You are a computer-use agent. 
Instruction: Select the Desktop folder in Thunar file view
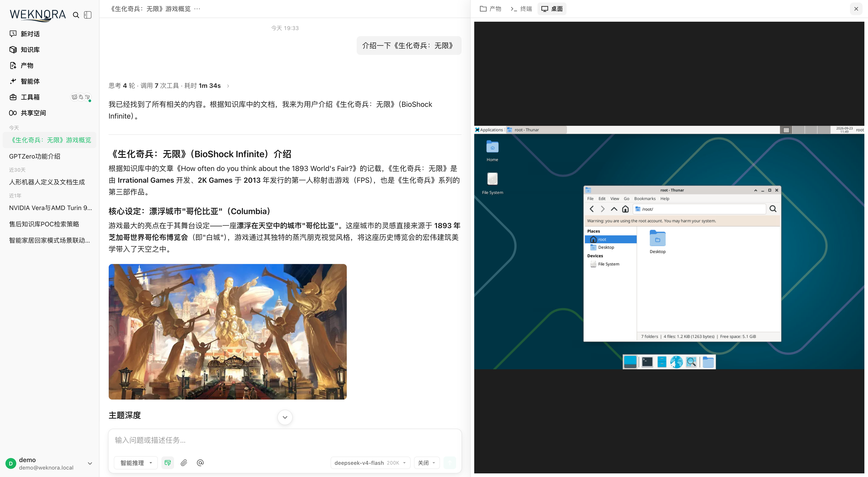coord(657,242)
